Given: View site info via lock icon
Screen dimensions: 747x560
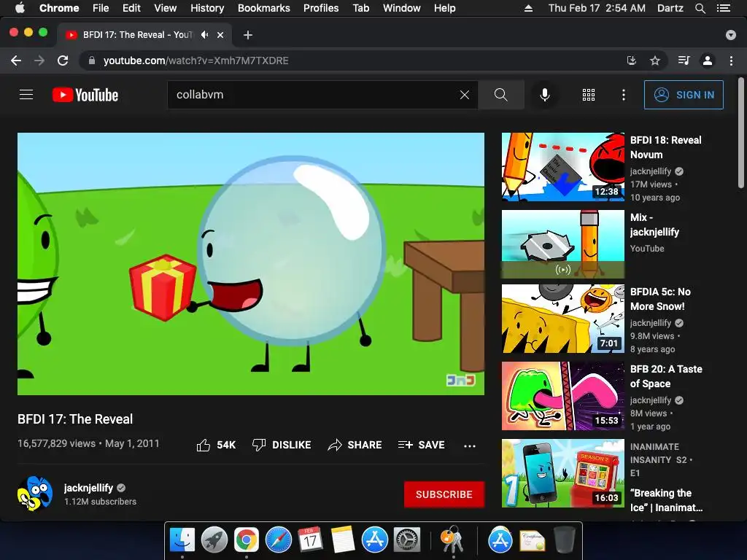Looking at the screenshot, I should (92, 61).
